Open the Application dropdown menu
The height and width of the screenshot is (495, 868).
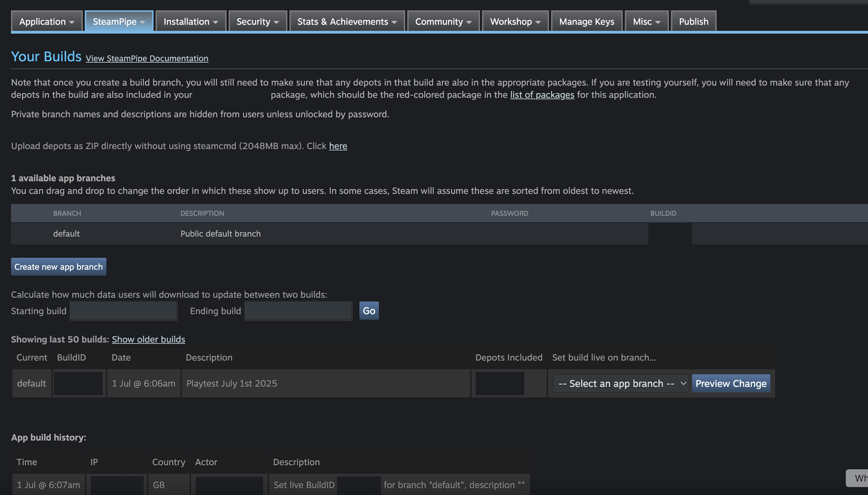46,21
